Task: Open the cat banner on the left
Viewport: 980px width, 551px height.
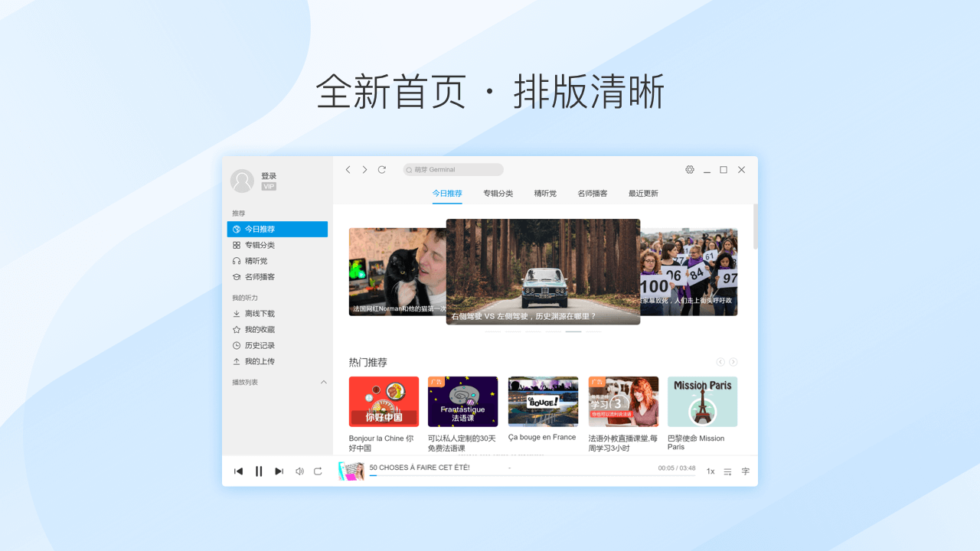Action: pos(397,272)
